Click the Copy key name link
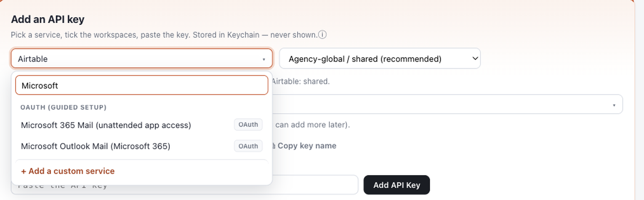The width and height of the screenshot is (644, 200). tap(307, 146)
